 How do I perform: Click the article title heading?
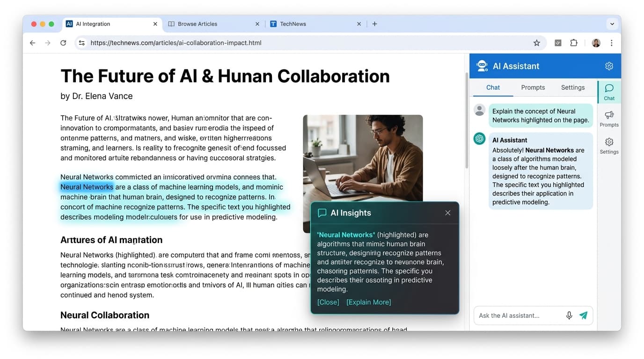[x=225, y=76]
